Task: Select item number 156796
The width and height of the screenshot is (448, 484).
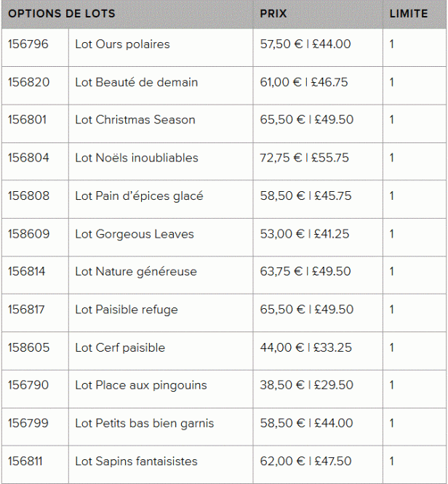Action: tap(28, 44)
